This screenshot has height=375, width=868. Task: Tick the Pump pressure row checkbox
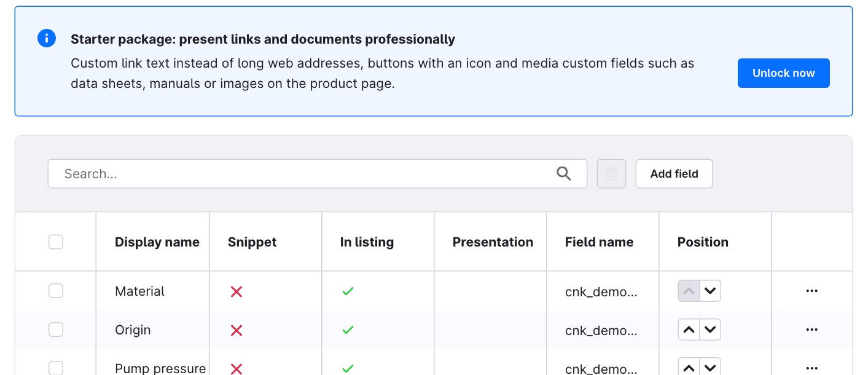[x=56, y=368]
